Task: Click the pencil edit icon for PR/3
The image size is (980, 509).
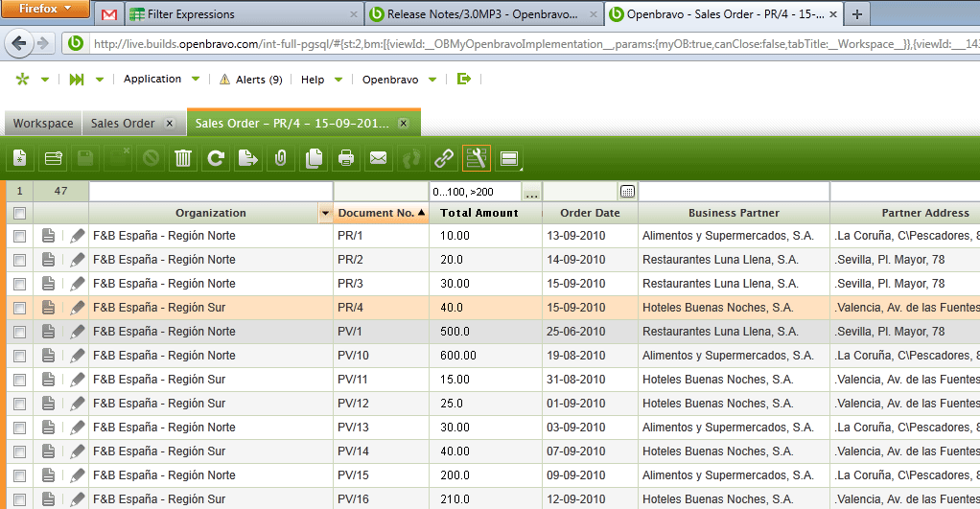Action: pyautogui.click(x=78, y=284)
